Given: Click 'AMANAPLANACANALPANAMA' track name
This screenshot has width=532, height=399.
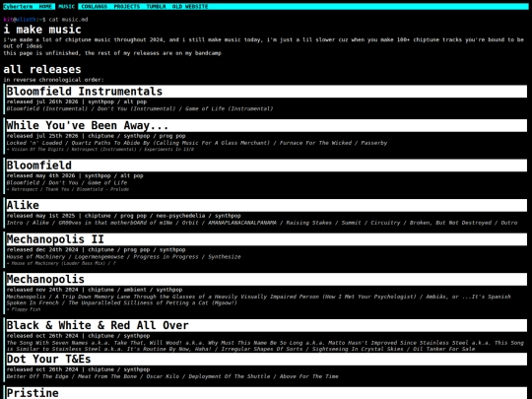Looking at the screenshot, I should (242, 223).
